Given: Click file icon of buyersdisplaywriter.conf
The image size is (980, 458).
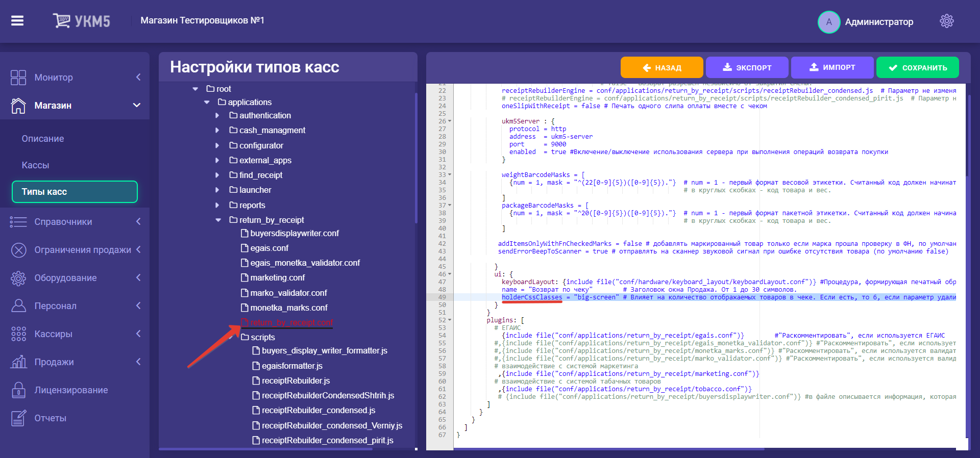Looking at the screenshot, I should 244,233.
